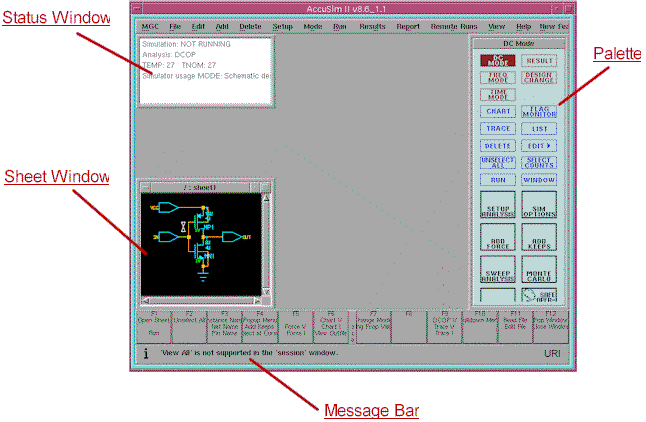Select the VCC port symbol in schematic
The width and height of the screenshot is (646, 422).
click(x=168, y=207)
